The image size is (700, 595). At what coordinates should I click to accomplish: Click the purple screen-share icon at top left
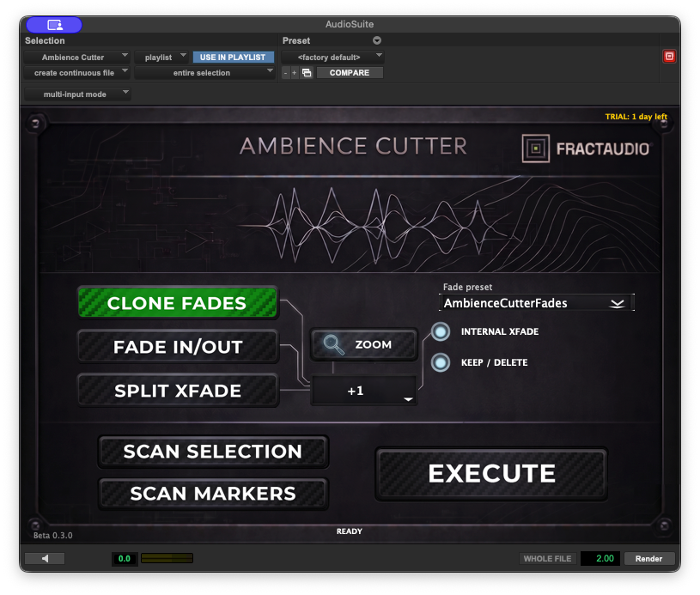[x=54, y=25]
